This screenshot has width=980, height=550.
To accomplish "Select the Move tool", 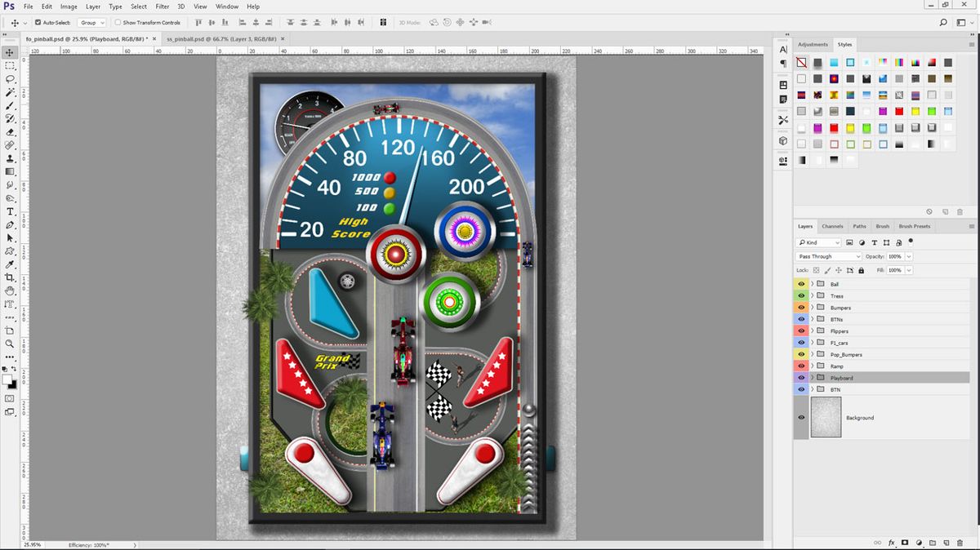I will coord(10,51).
